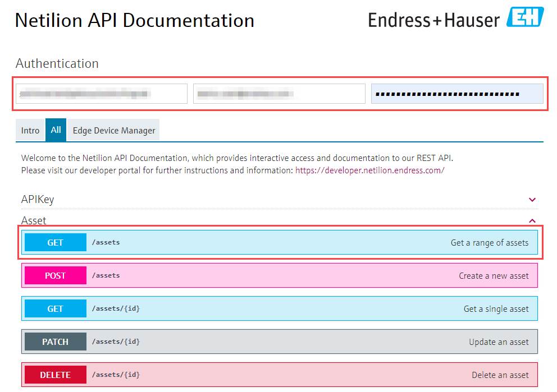Click the DELETE method badge
Viewport: 557px width, 392px height.
coord(54,375)
